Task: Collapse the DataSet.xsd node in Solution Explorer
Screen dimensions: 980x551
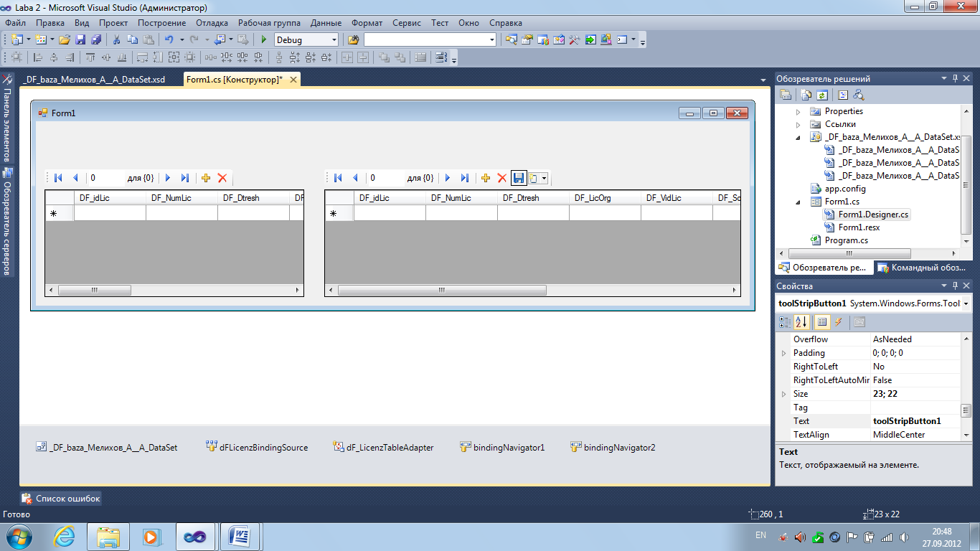Action: [798, 138]
